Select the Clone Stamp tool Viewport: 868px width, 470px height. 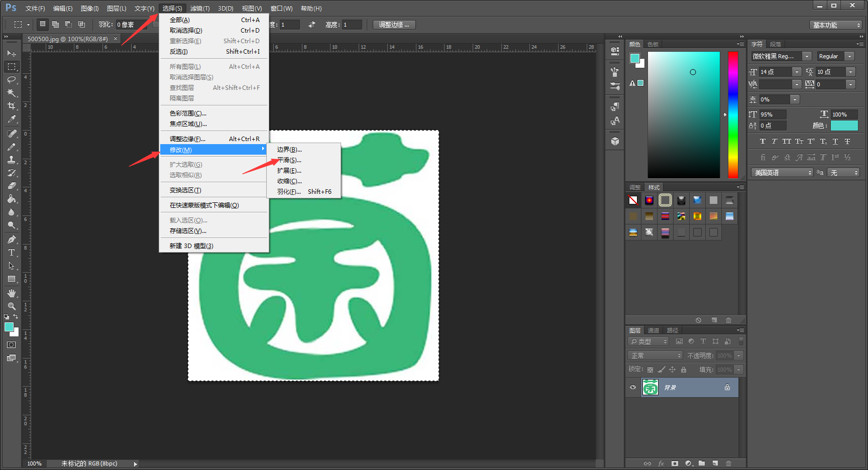click(x=12, y=160)
